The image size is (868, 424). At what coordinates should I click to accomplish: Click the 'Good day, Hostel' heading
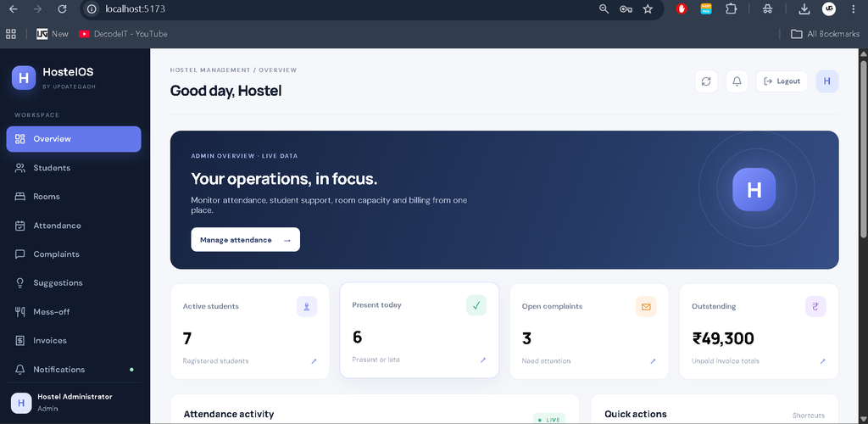tap(225, 91)
